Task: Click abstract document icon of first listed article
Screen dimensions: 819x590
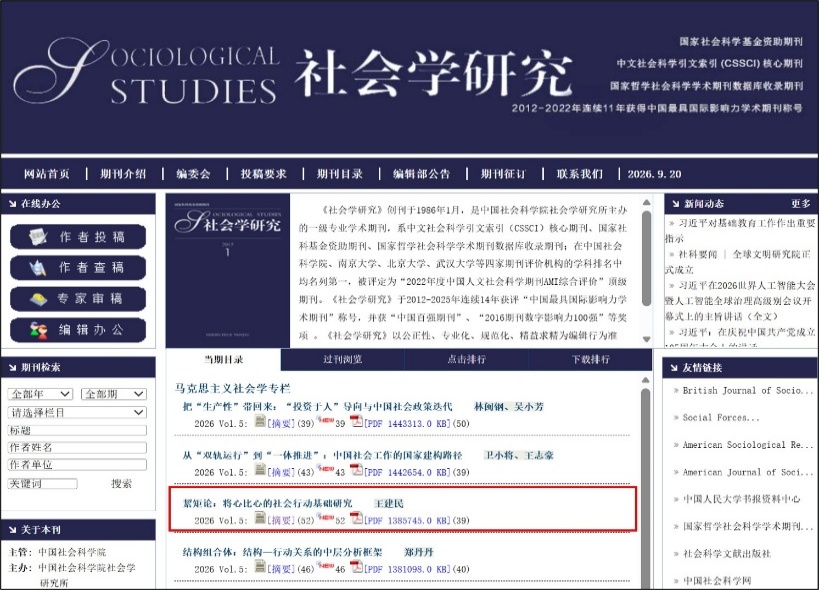Action: pyautogui.click(x=260, y=420)
